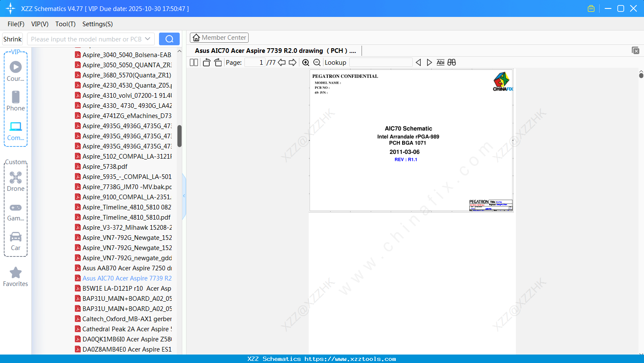Open Cathedral Peak 2A Acer Aspire file
The image size is (644, 363).
[x=123, y=329]
